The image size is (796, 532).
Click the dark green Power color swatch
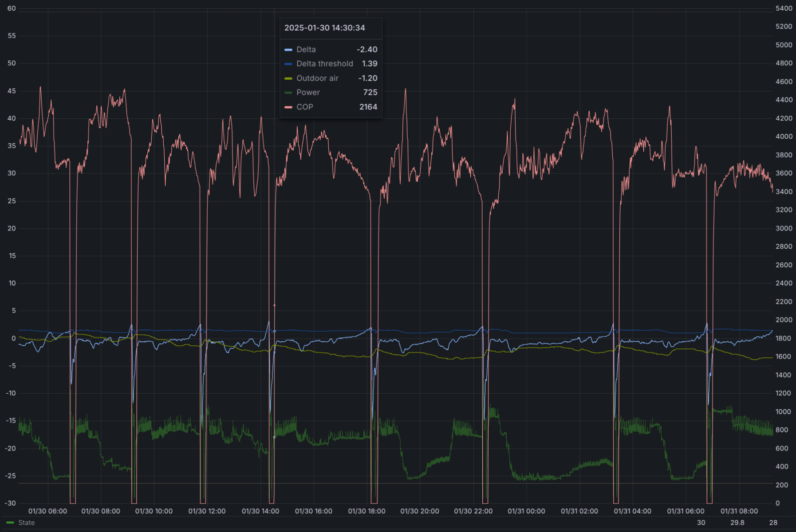click(288, 93)
